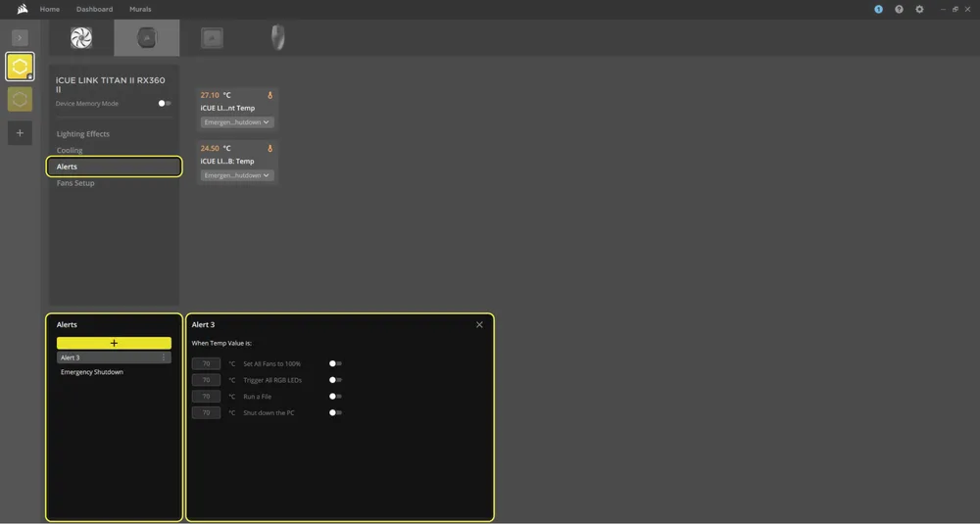Enable Trigger All RGB LEDs toggle
The height and width of the screenshot is (524, 980).
pos(335,380)
